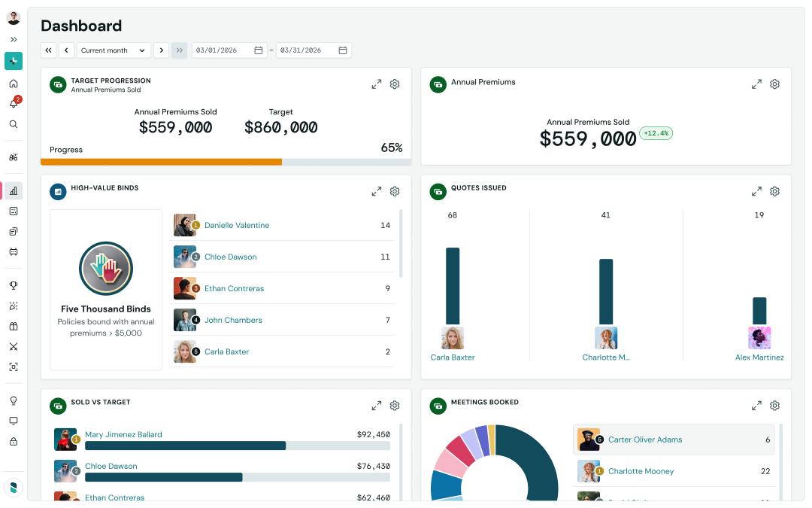
Task: Open calendar picker for end date
Action: tap(343, 50)
